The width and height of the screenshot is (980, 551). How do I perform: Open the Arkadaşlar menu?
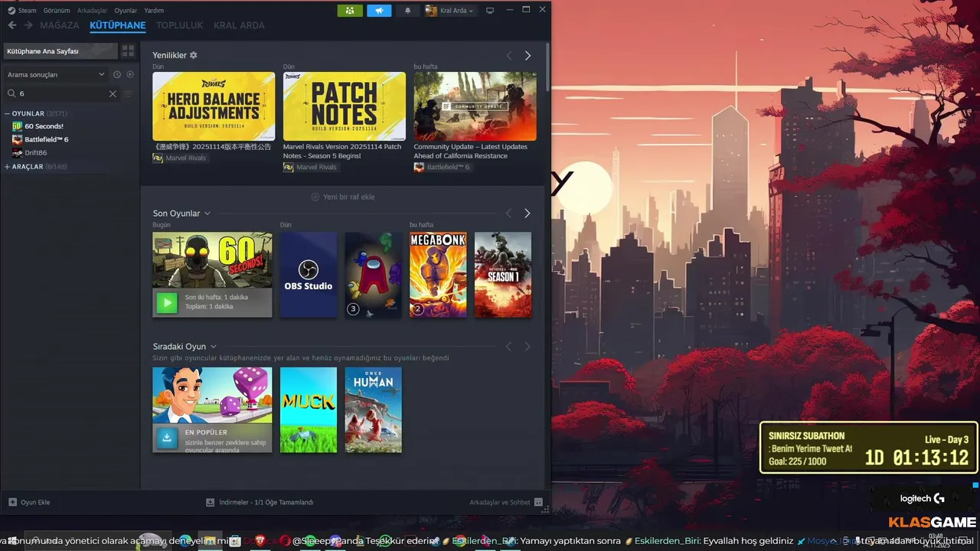click(x=92, y=11)
